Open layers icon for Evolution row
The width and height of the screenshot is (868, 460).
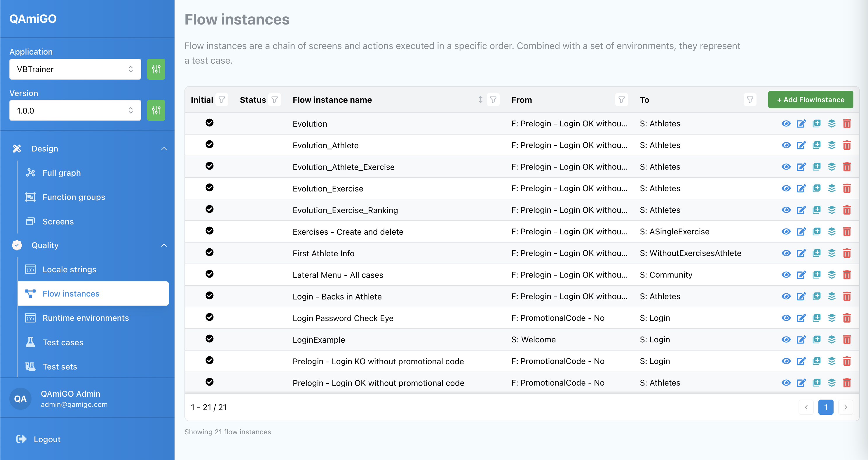[832, 124]
